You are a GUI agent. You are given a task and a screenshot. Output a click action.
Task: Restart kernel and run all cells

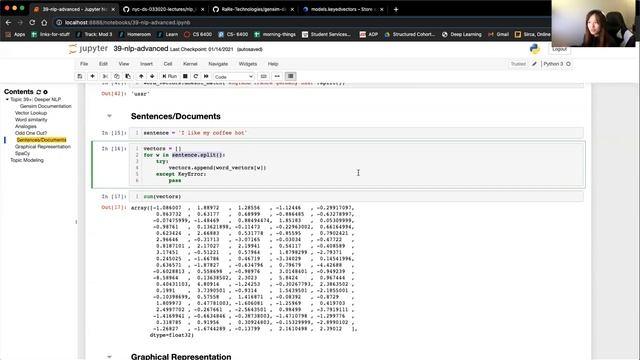pyautogui.click(x=206, y=76)
